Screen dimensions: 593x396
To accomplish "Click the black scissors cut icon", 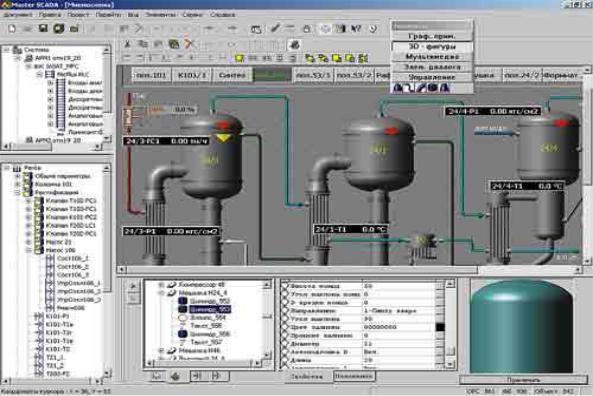I will click(128, 44).
